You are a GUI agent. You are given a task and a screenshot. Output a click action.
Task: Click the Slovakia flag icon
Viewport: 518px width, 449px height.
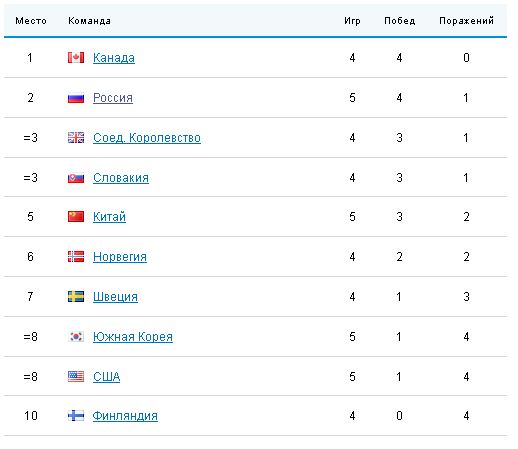[x=76, y=178]
